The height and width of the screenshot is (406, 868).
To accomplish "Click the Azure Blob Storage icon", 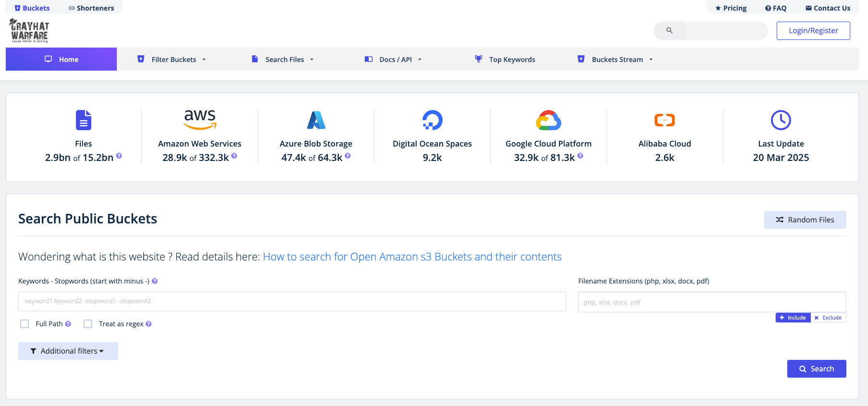I will [316, 120].
